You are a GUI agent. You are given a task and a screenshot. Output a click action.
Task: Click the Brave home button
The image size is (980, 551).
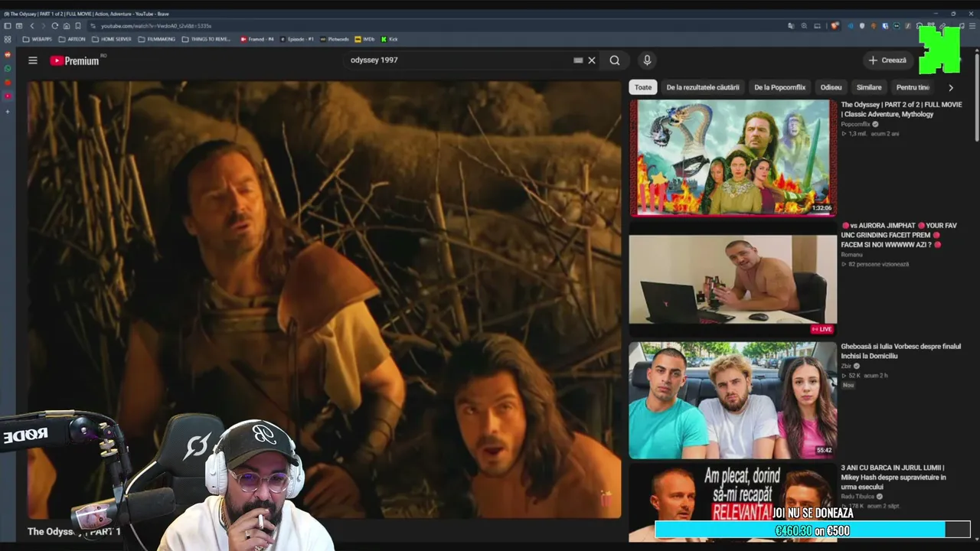(x=67, y=26)
